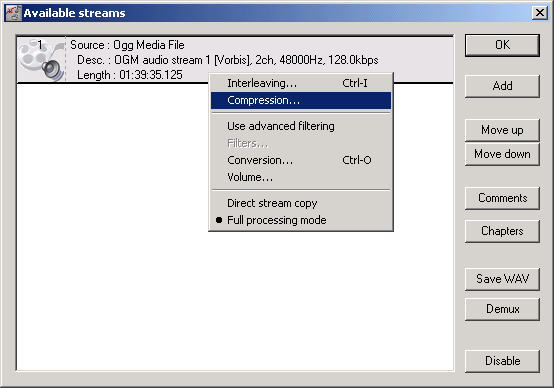Image resolution: width=554 pixels, height=388 pixels.
Task: Open Conversion... menu entry
Action: (x=301, y=160)
